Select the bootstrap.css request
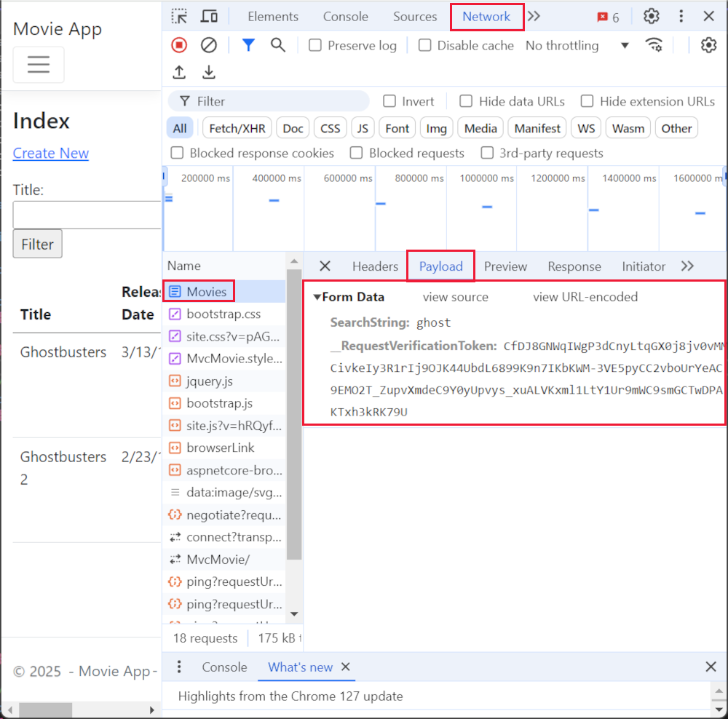The image size is (728, 719). (x=223, y=314)
